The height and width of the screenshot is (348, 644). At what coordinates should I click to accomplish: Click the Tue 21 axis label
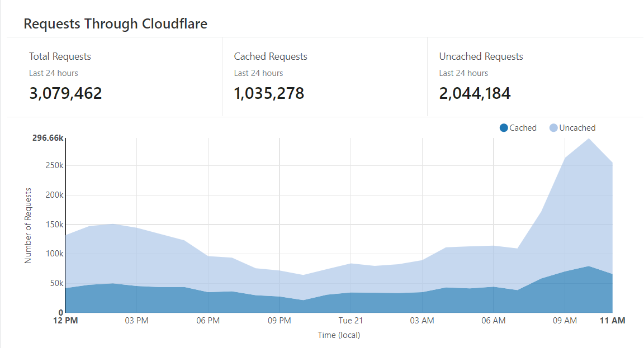351,321
